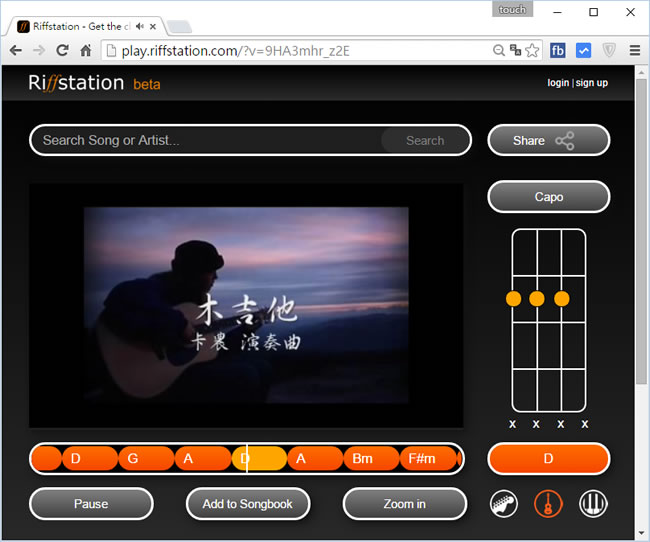Click the scrollbar down arrow

click(x=641, y=532)
